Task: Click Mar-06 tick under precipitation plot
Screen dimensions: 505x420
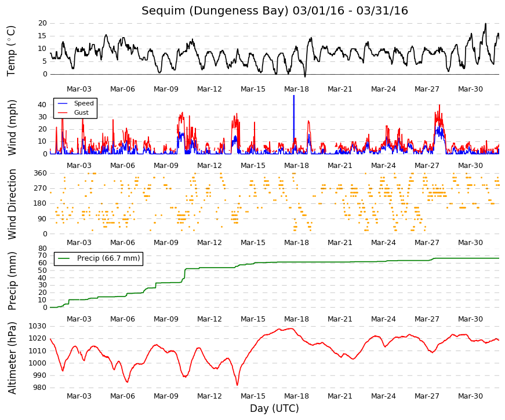Action: 122,319
